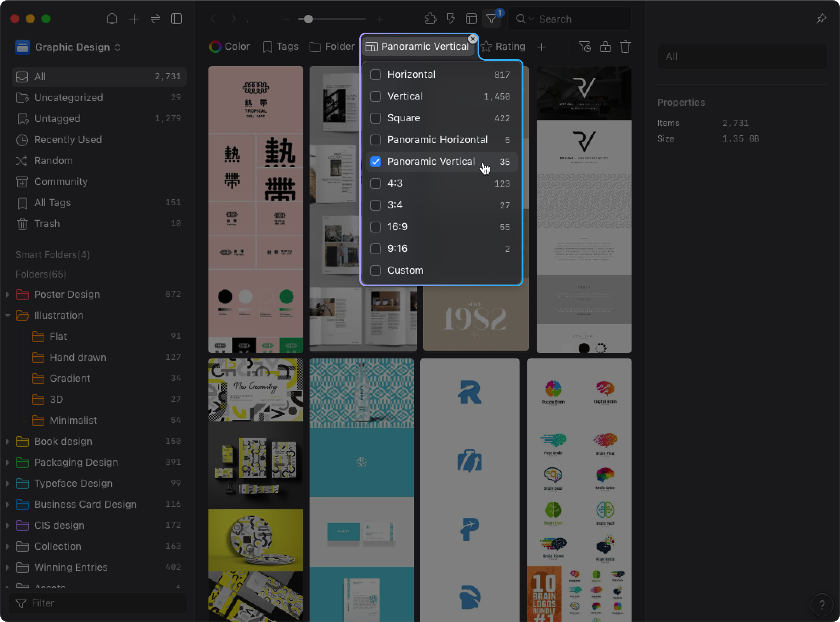Enable the Vertical aspect ratio filter

pyautogui.click(x=376, y=95)
